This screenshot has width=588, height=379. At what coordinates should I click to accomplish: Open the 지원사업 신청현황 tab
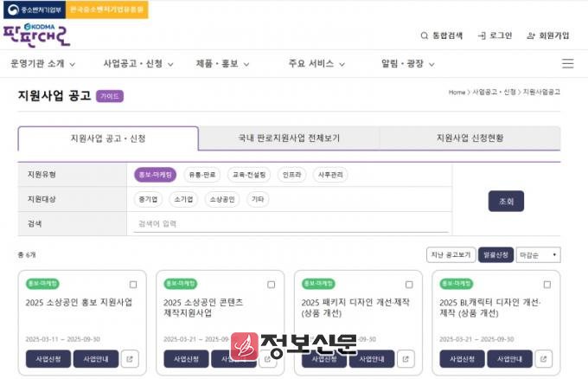[470, 138]
